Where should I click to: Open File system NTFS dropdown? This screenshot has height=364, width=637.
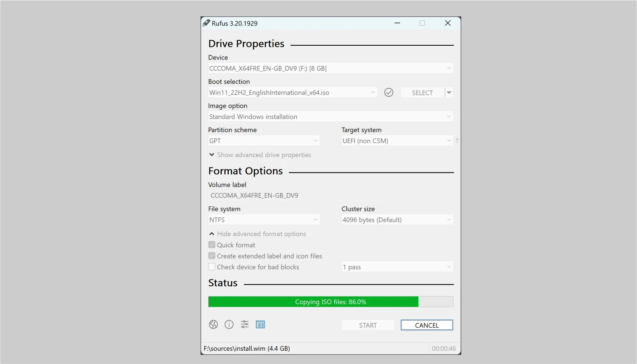[264, 220]
